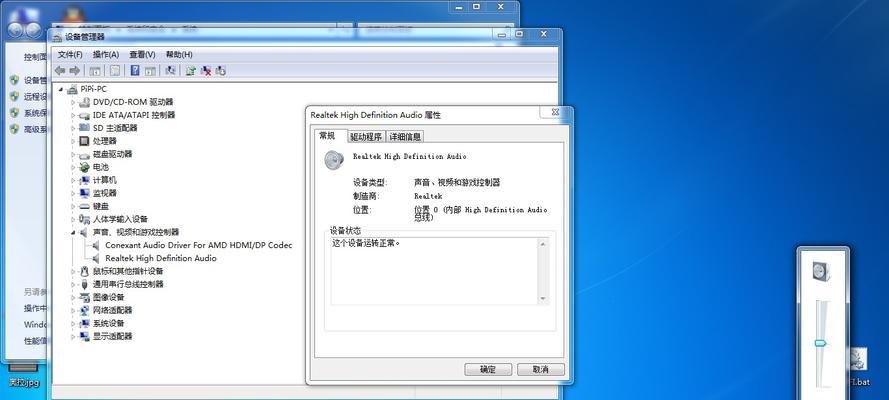889x400 pixels.
Task: Collapse the 声音、视频和游戏控制器 node
Action: [x=73, y=233]
